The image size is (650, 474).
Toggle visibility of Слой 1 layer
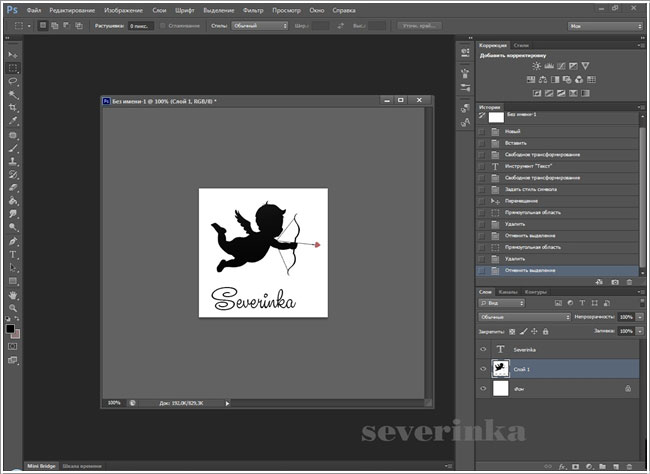[484, 368]
